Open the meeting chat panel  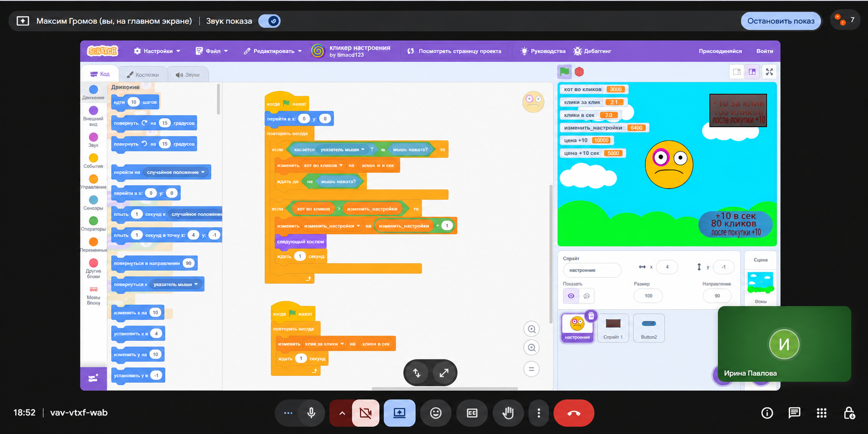pyautogui.click(x=795, y=413)
